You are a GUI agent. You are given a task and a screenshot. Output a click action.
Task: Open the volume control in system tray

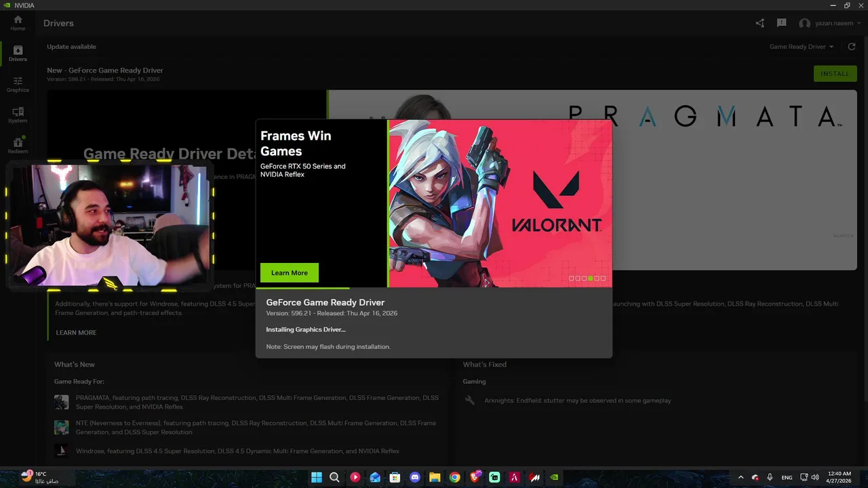[x=814, y=477]
